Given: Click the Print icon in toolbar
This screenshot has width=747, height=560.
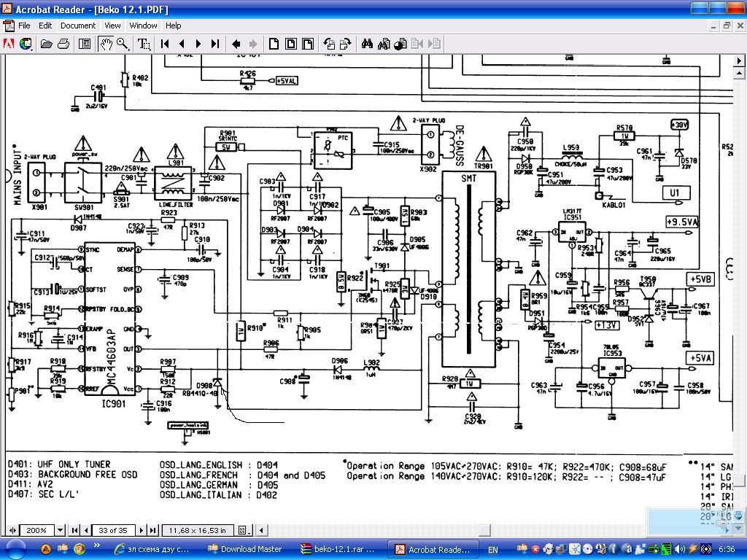Looking at the screenshot, I should coord(63,44).
